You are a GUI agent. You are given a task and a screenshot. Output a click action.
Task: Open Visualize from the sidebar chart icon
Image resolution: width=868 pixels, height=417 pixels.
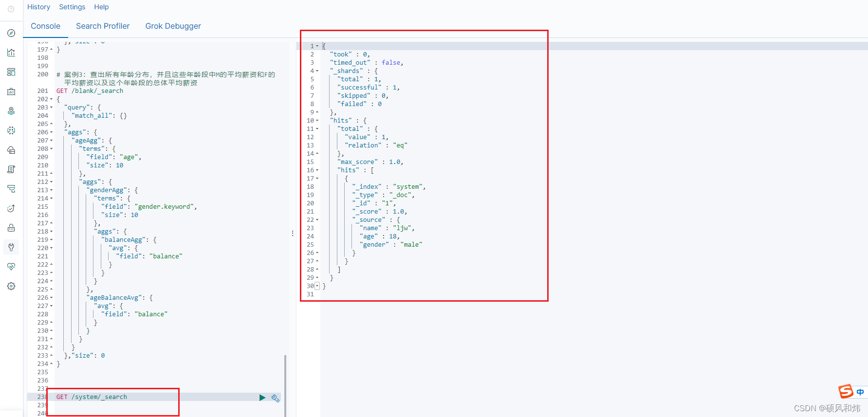[x=11, y=53]
